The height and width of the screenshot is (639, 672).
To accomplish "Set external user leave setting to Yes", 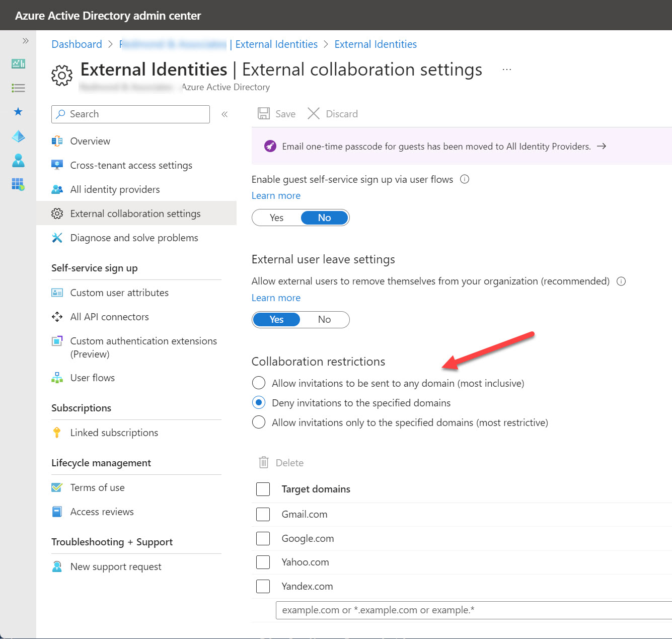I will click(276, 320).
